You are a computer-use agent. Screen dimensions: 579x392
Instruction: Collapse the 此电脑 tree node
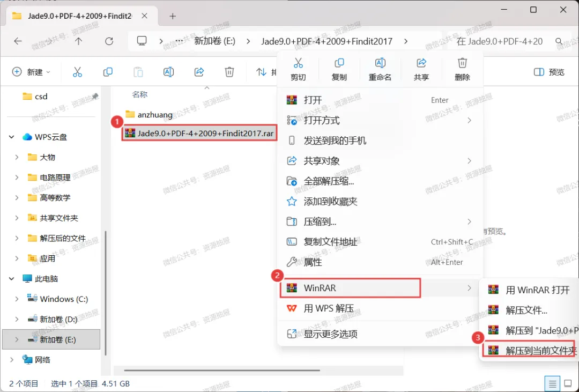tap(11, 278)
